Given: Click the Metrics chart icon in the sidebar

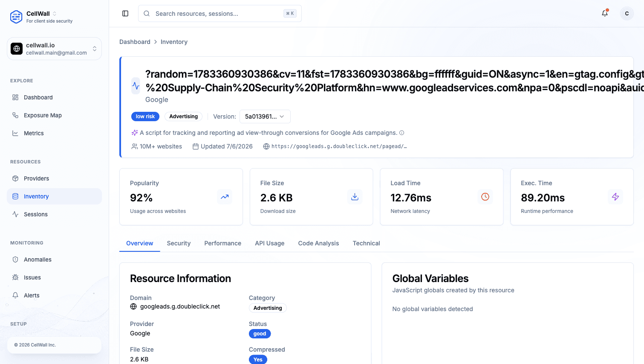Looking at the screenshot, I should pos(15,133).
